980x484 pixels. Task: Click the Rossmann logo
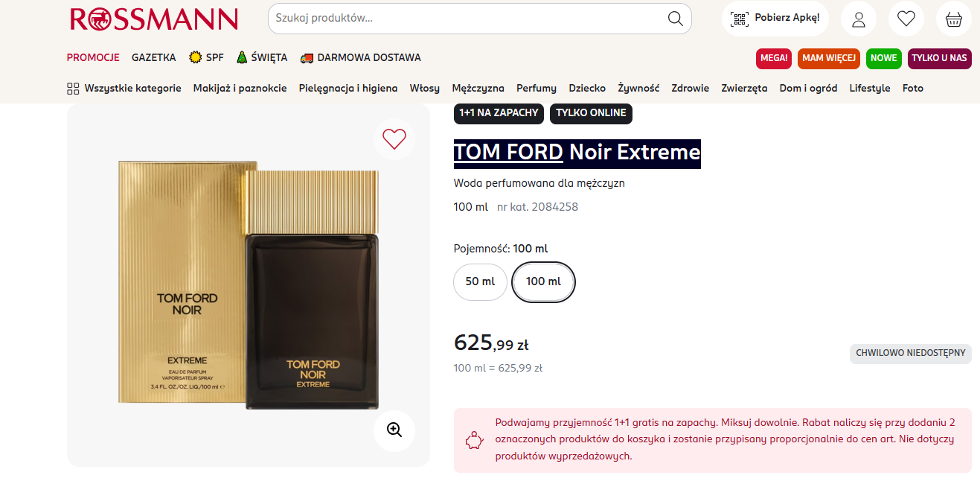(x=154, y=19)
